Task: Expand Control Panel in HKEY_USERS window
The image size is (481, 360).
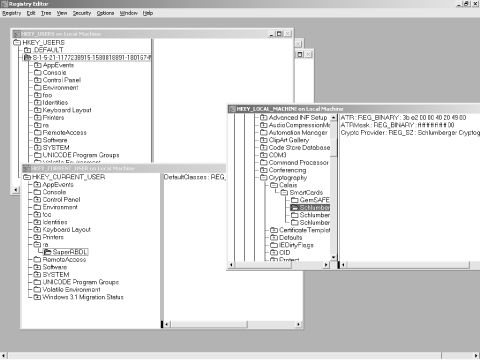Action: [38, 80]
